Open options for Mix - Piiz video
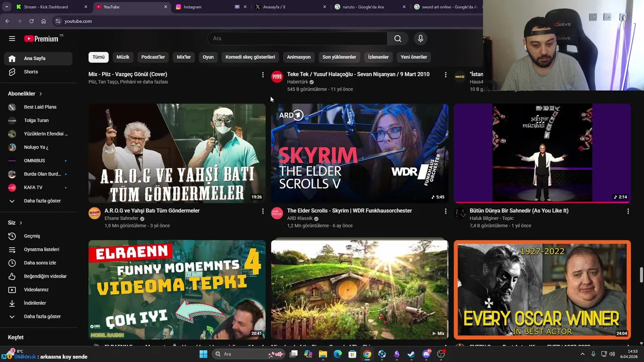Screen dimensions: 644x362 (263, 75)
